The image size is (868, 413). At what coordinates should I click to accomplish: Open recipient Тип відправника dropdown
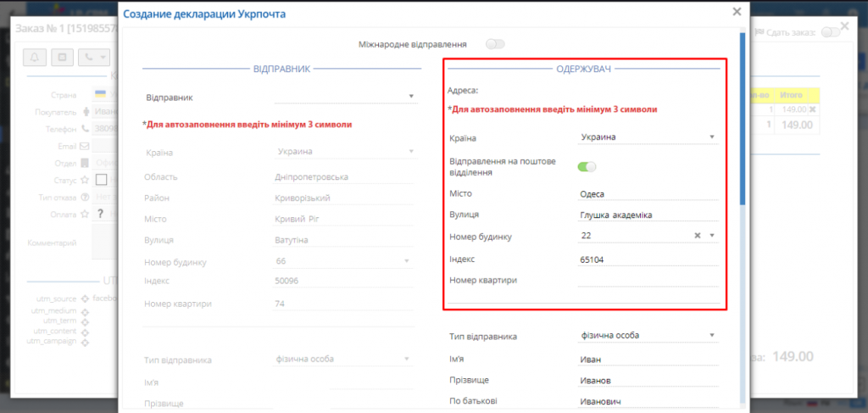click(x=648, y=335)
